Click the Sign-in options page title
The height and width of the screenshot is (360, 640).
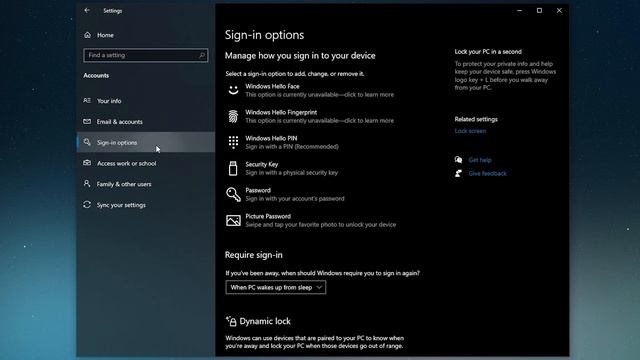click(264, 35)
